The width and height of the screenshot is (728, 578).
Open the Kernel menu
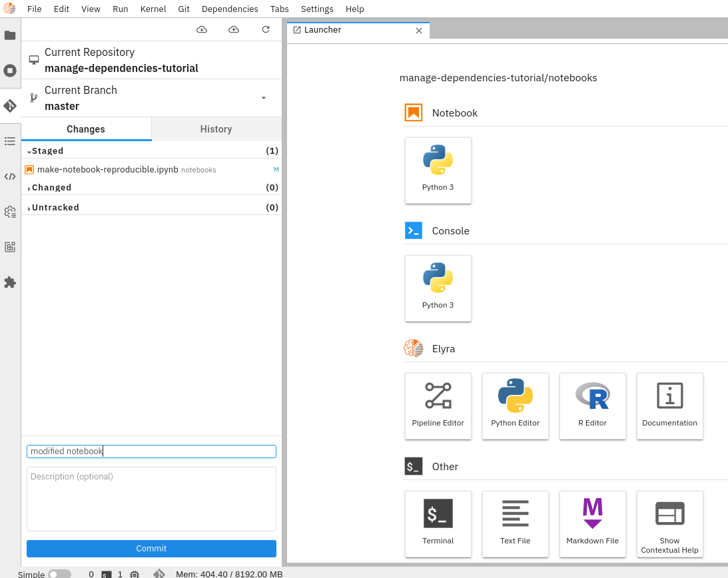click(153, 9)
